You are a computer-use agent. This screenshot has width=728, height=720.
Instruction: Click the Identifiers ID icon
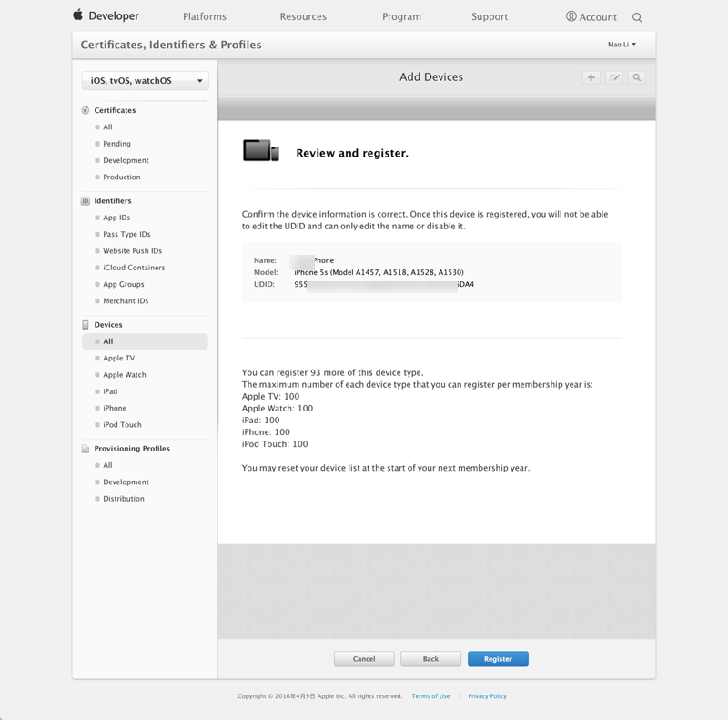click(x=86, y=200)
